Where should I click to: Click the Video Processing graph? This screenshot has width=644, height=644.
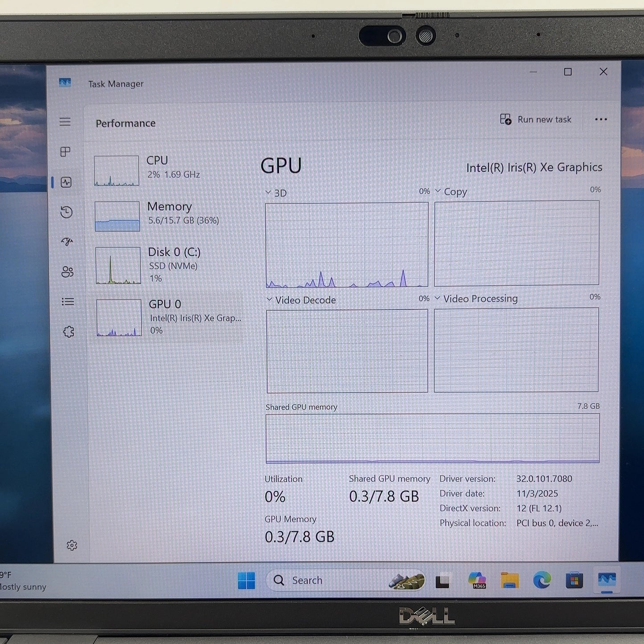click(x=516, y=350)
